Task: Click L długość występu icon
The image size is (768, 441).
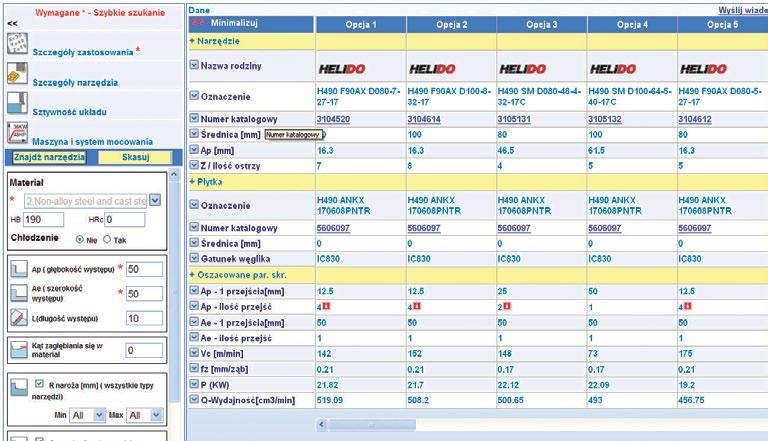Action: click(x=19, y=318)
